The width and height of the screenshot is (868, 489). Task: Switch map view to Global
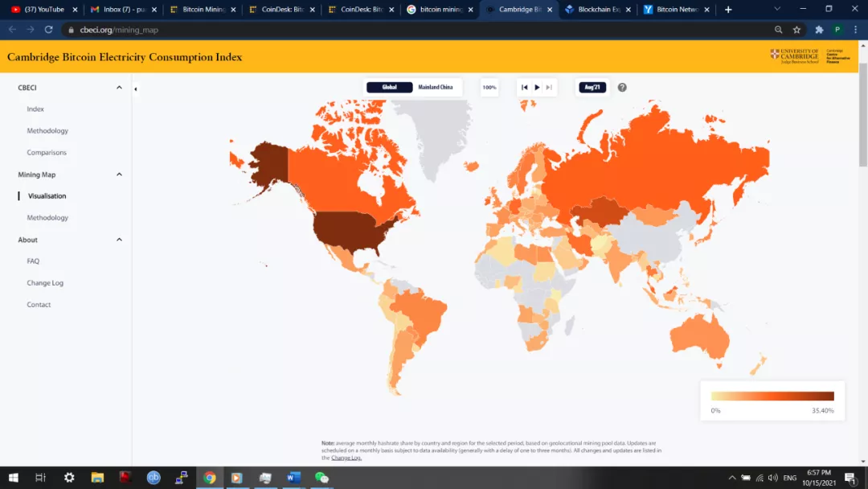(x=390, y=87)
